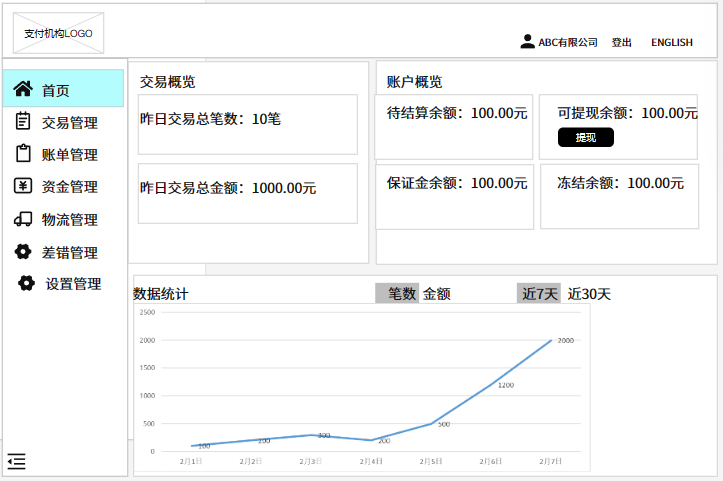Click the 账户概览 heading

coord(414,82)
